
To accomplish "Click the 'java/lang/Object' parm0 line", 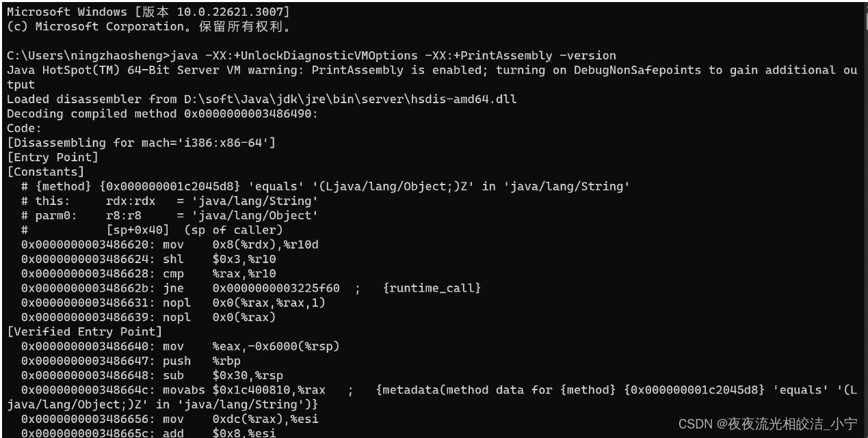I will pyautogui.click(x=170, y=215).
